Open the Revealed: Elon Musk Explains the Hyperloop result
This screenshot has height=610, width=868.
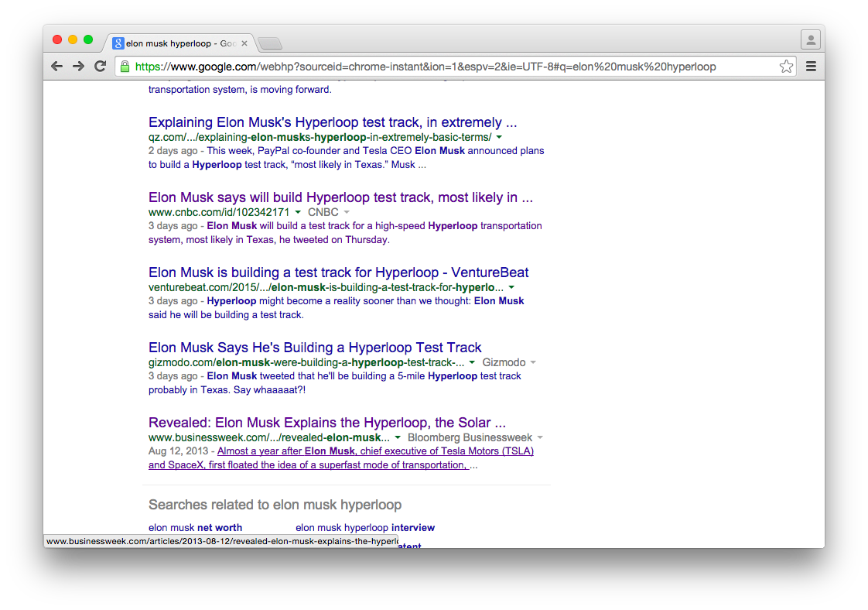click(x=327, y=423)
